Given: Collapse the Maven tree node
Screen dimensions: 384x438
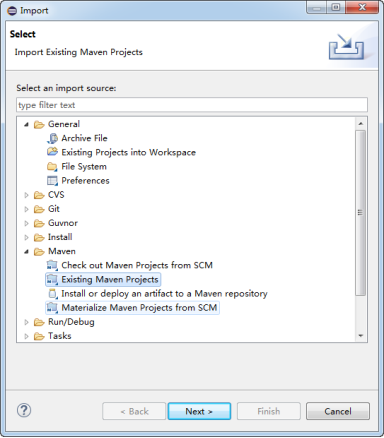Looking at the screenshot, I should pyautogui.click(x=26, y=252).
